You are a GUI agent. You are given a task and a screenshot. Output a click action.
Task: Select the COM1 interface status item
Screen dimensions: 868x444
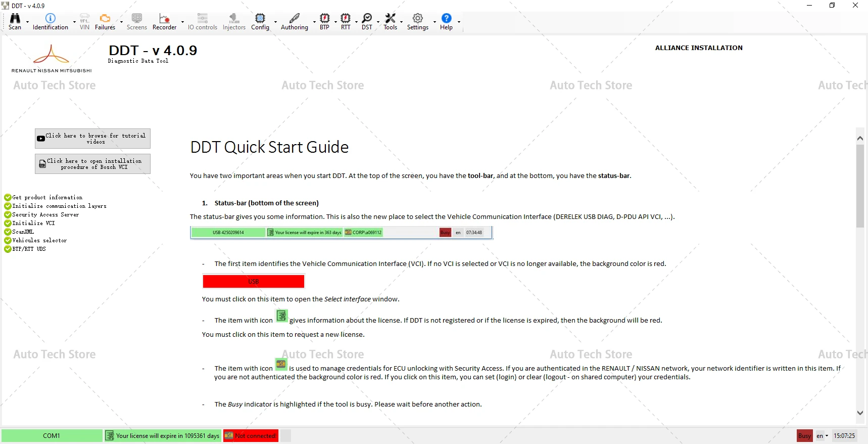pos(52,436)
